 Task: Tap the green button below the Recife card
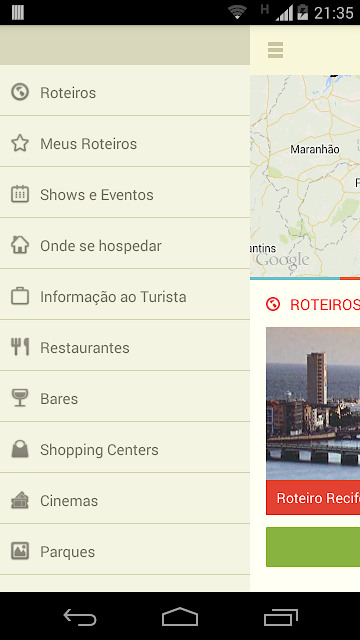coord(313,547)
